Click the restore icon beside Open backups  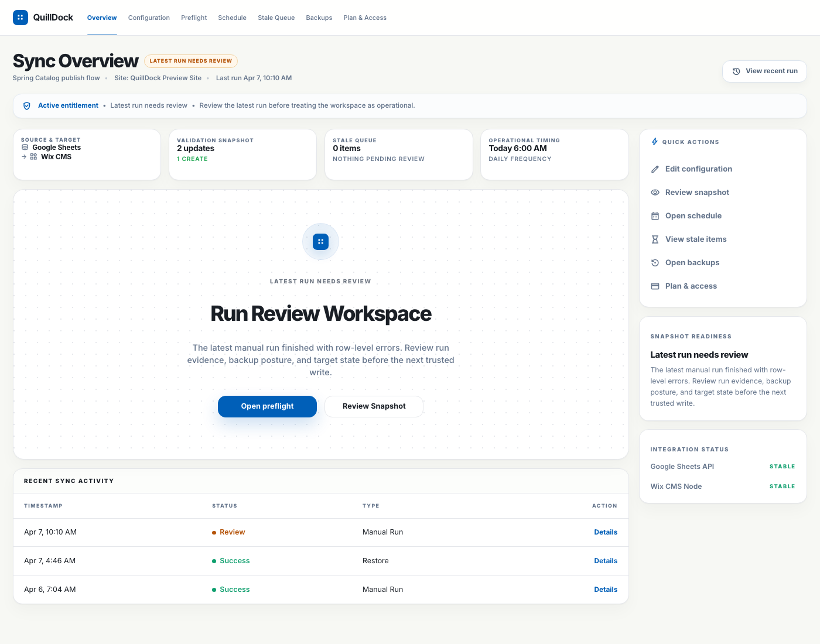[655, 263]
